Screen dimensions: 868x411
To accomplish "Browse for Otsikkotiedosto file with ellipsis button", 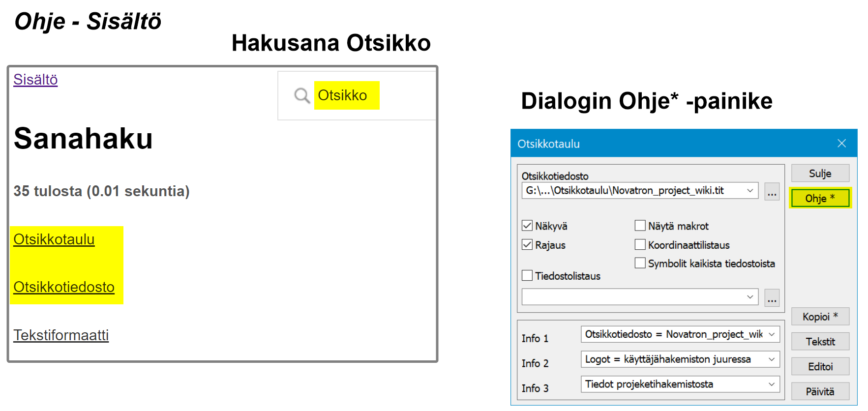I will [772, 191].
